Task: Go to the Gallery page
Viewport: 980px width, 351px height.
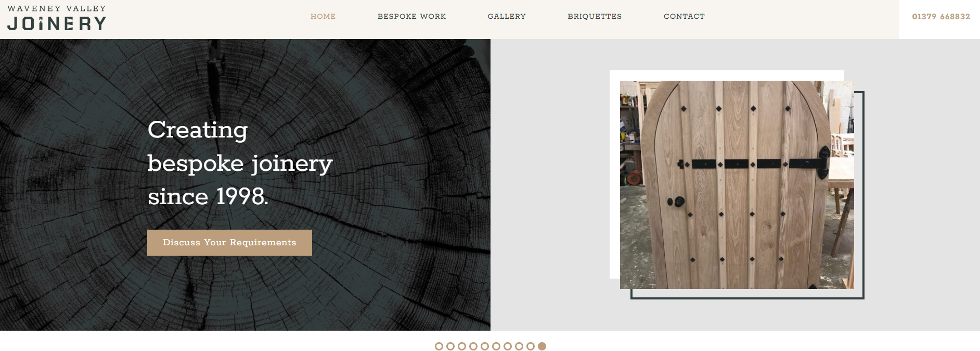Action: [x=507, y=16]
